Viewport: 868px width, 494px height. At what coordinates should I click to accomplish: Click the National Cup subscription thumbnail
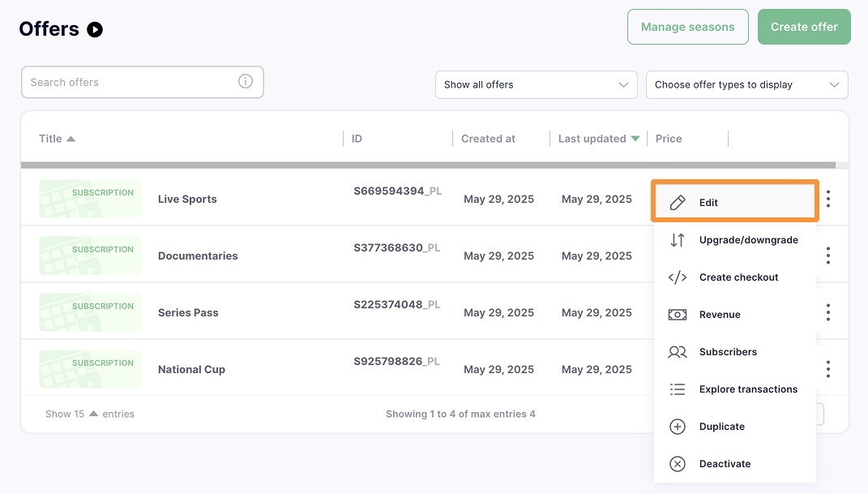pos(90,369)
